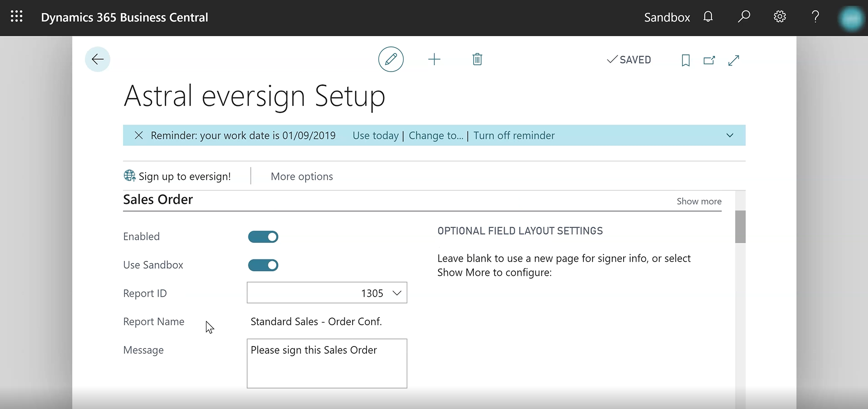Viewport: 868px width, 409px height.
Task: Open the app launcher waffle menu
Action: pos(17,17)
